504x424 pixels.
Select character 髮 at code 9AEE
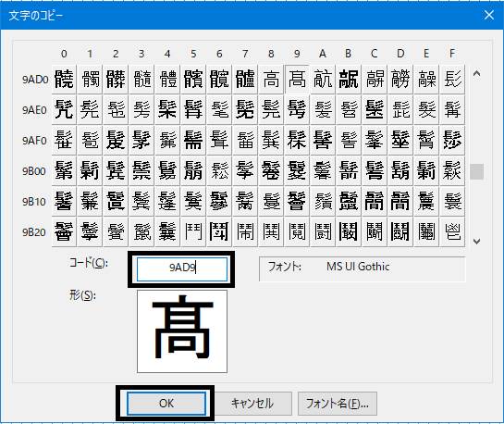426,109
